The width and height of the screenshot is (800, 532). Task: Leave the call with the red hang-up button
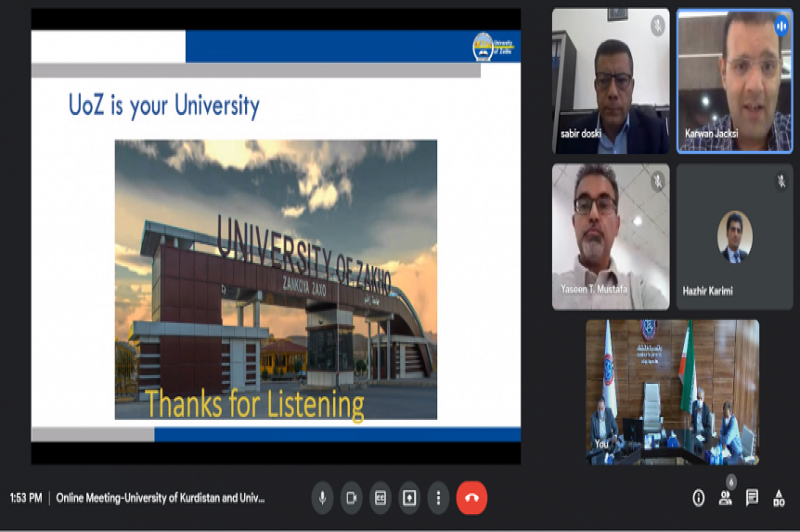click(472, 497)
